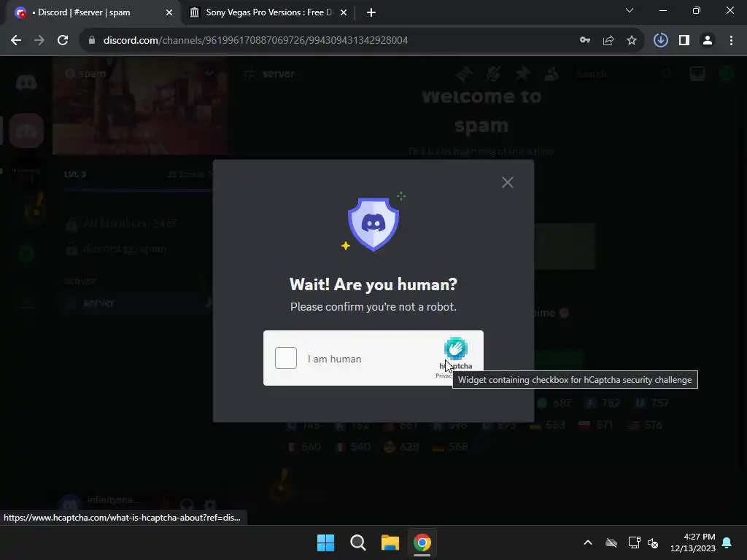
Task: Click the Discord home icon in the sidebar
Action: point(26,82)
